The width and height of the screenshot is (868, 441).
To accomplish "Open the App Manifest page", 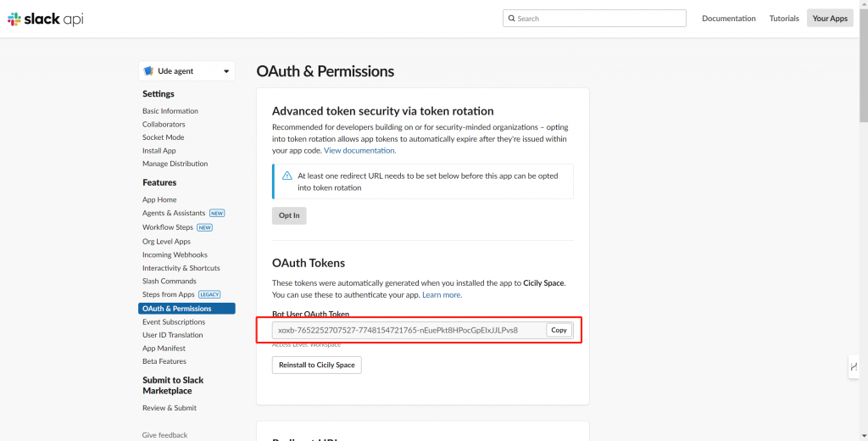I will pyautogui.click(x=164, y=349).
